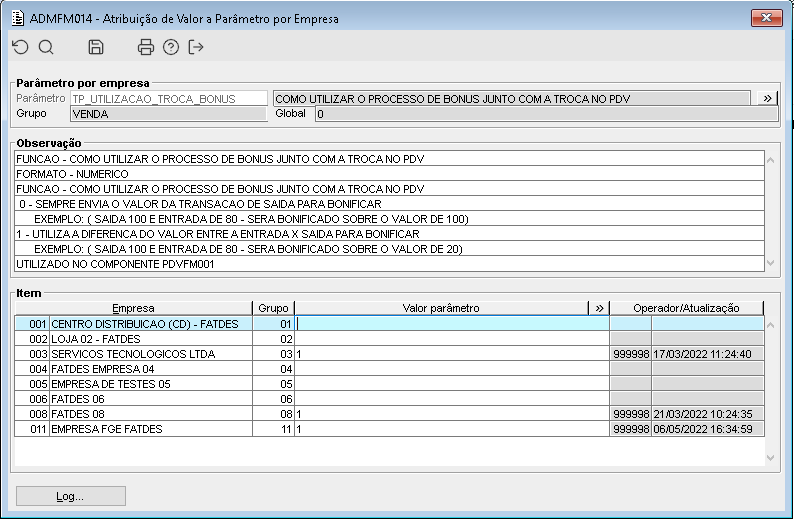
Task: Open the Log... button
Action: tap(70, 496)
